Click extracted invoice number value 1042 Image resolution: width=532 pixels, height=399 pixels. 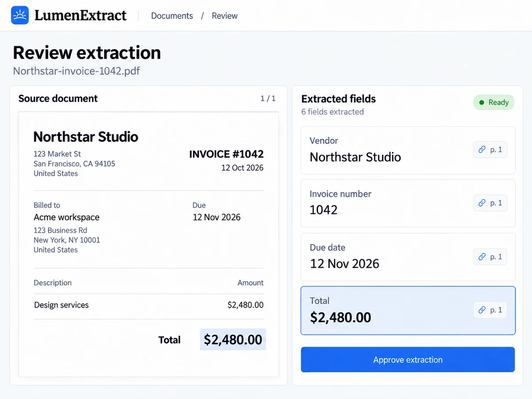click(324, 210)
